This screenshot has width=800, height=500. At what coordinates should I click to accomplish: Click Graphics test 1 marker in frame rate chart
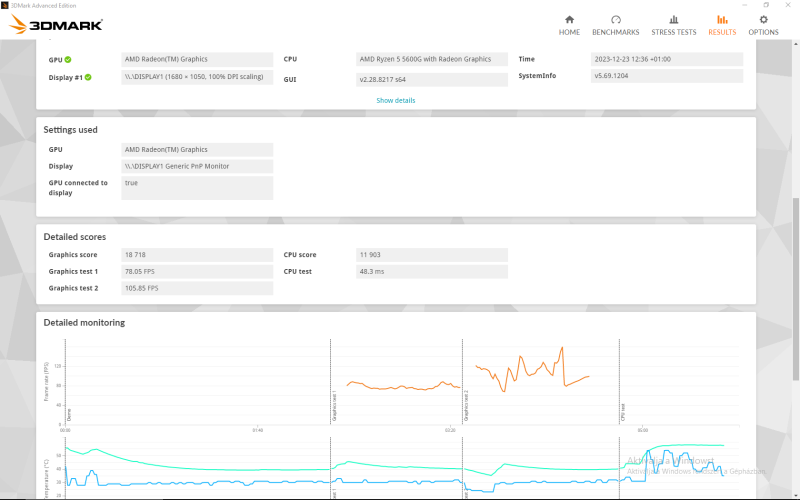(x=335, y=406)
